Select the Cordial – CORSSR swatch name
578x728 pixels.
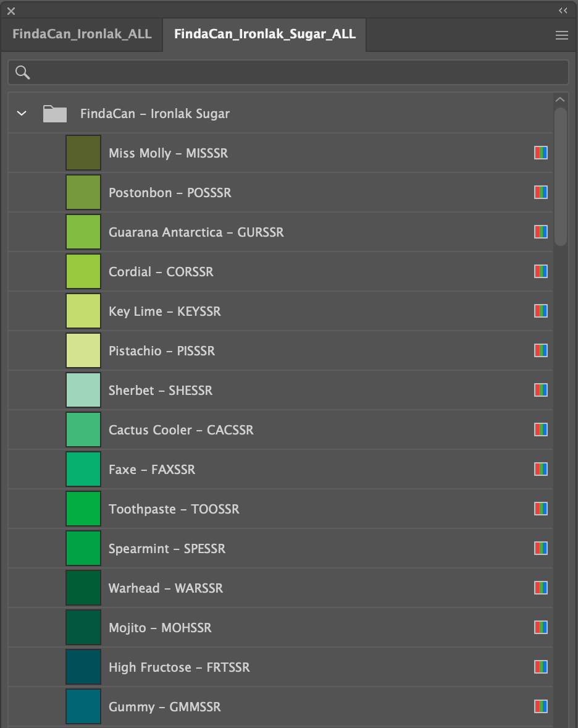click(161, 272)
